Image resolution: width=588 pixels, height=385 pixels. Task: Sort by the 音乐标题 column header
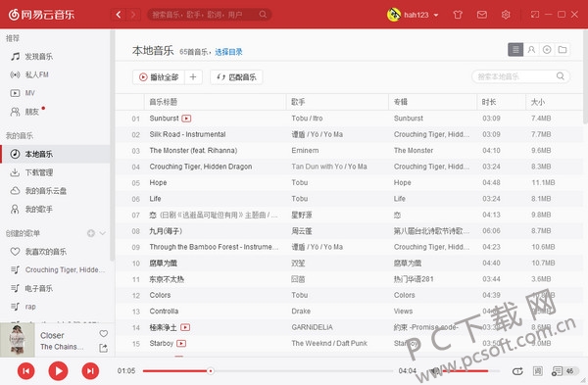[x=216, y=102]
